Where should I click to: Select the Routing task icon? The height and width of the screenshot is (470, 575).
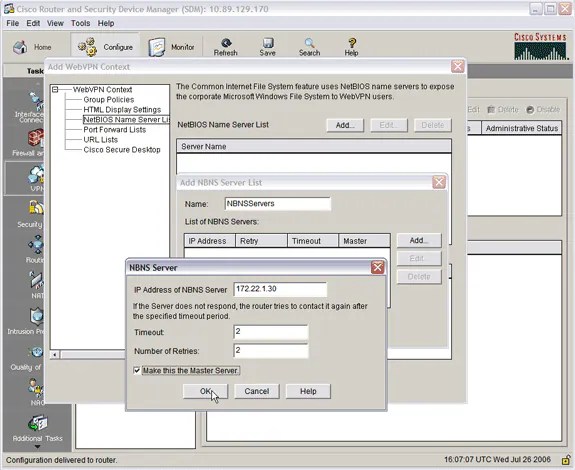37,245
